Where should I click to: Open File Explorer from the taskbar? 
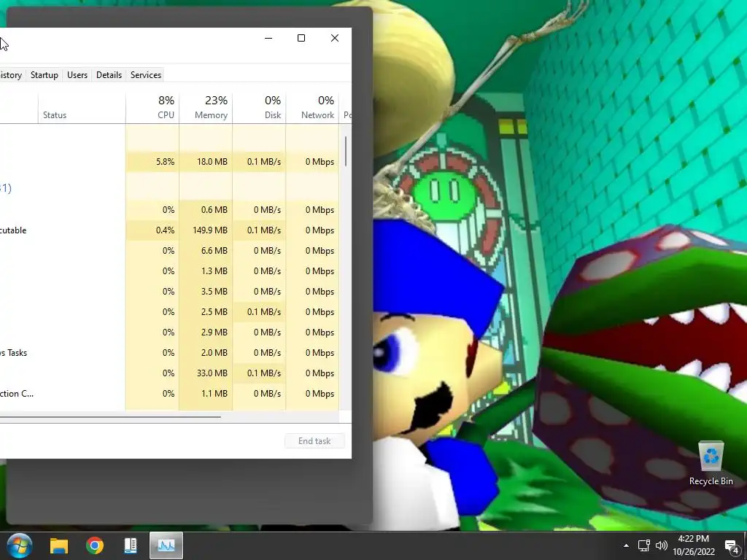pos(59,545)
